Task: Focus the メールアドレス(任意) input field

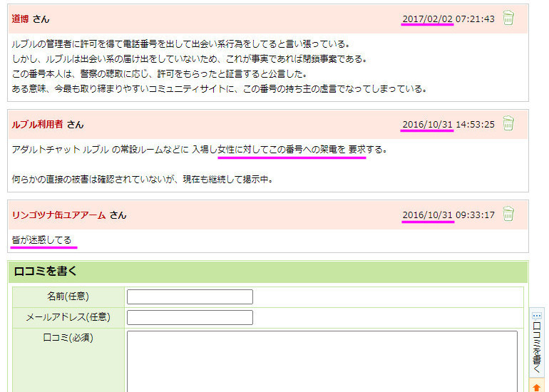Action: point(190,317)
